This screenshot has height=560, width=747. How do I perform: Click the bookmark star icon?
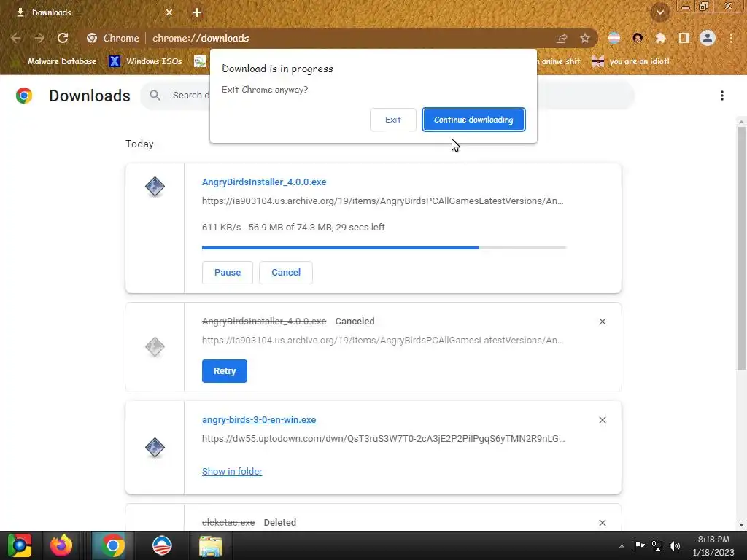(585, 38)
